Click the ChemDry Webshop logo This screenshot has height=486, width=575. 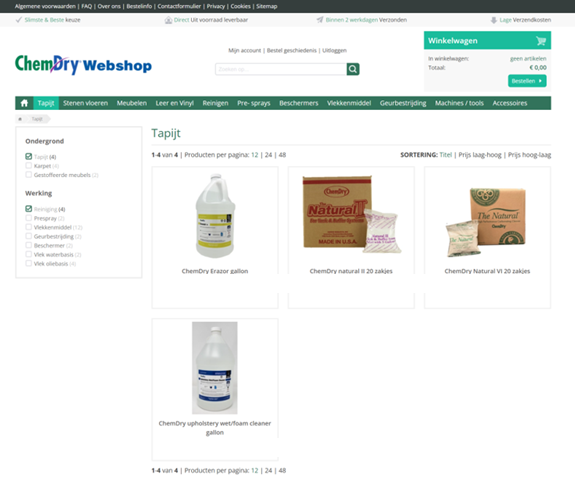coord(83,65)
